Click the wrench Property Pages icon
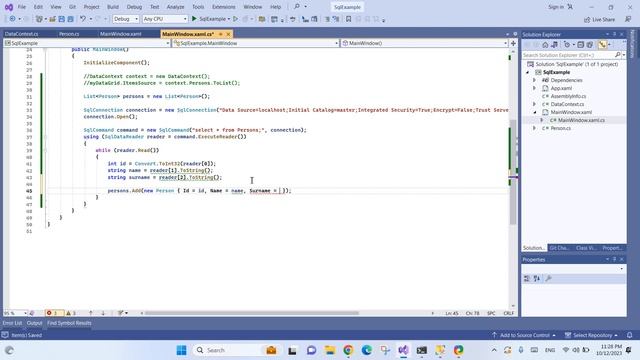The height and width of the screenshot is (360, 640). pos(548,278)
